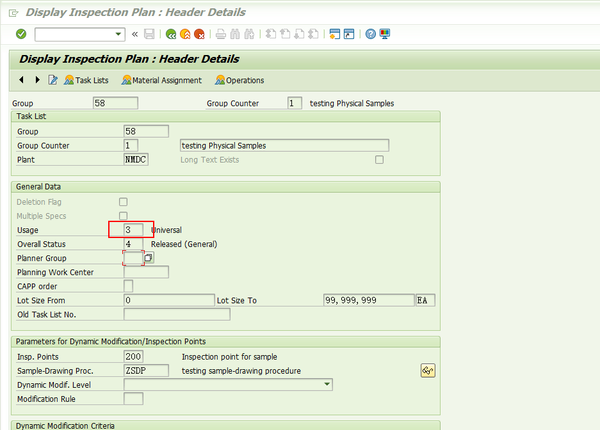Click the Print icon
The image size is (600, 430).
[221, 34]
